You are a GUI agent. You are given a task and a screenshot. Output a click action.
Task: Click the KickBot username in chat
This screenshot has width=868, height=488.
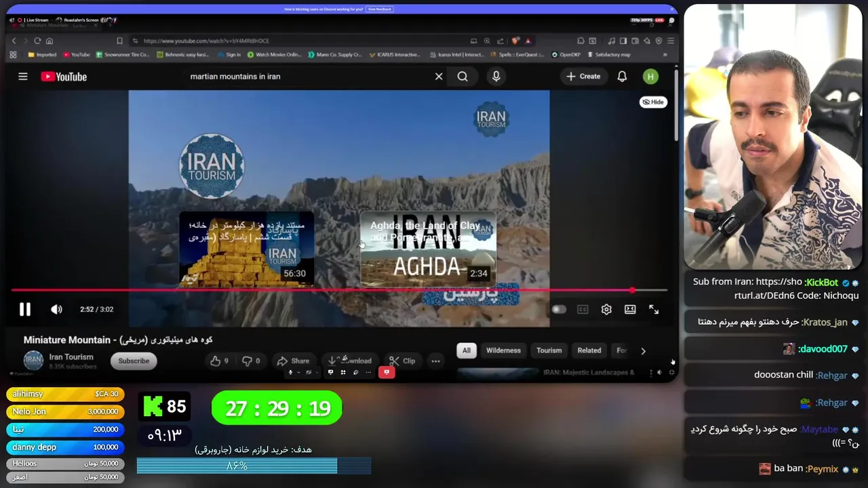click(822, 282)
